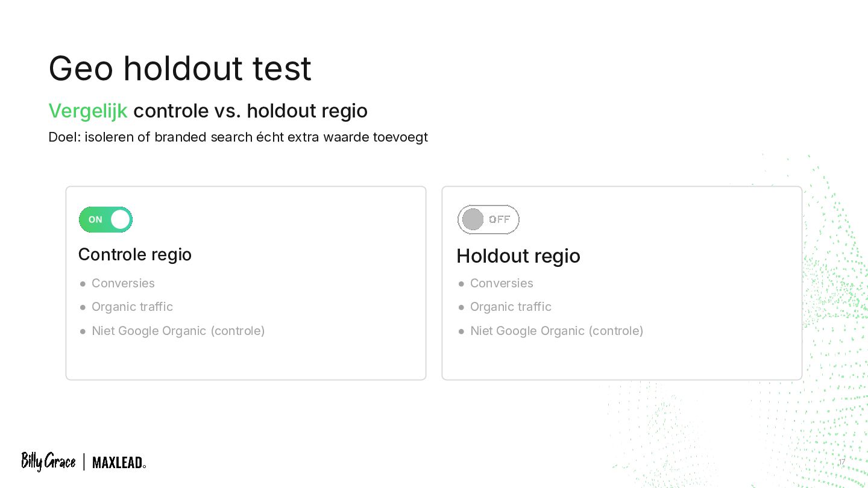Click "Conversies" under Holdout regio
The width and height of the screenshot is (868, 488).
[502, 283]
